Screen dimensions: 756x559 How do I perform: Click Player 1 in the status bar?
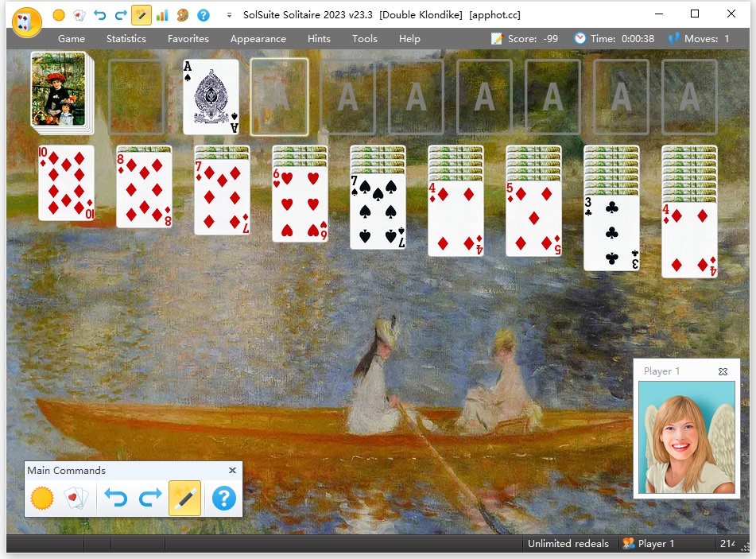(656, 544)
